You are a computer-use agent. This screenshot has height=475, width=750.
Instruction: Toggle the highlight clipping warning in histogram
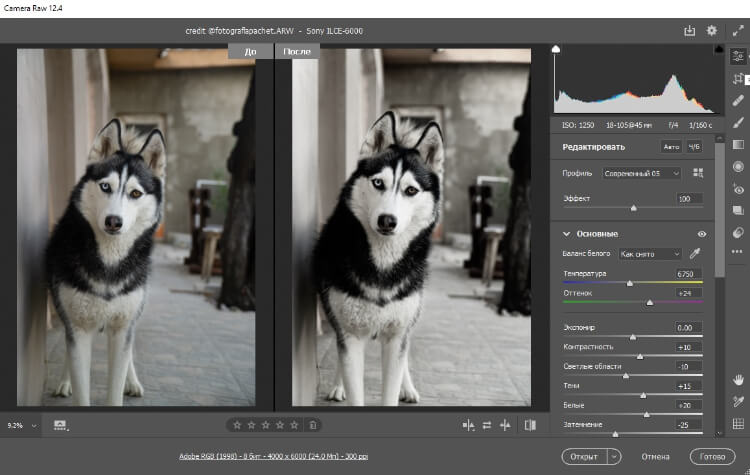(x=717, y=49)
